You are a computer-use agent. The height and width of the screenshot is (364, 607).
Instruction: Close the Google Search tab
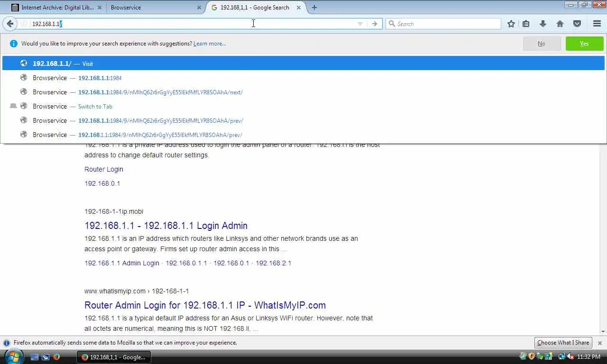pos(299,8)
